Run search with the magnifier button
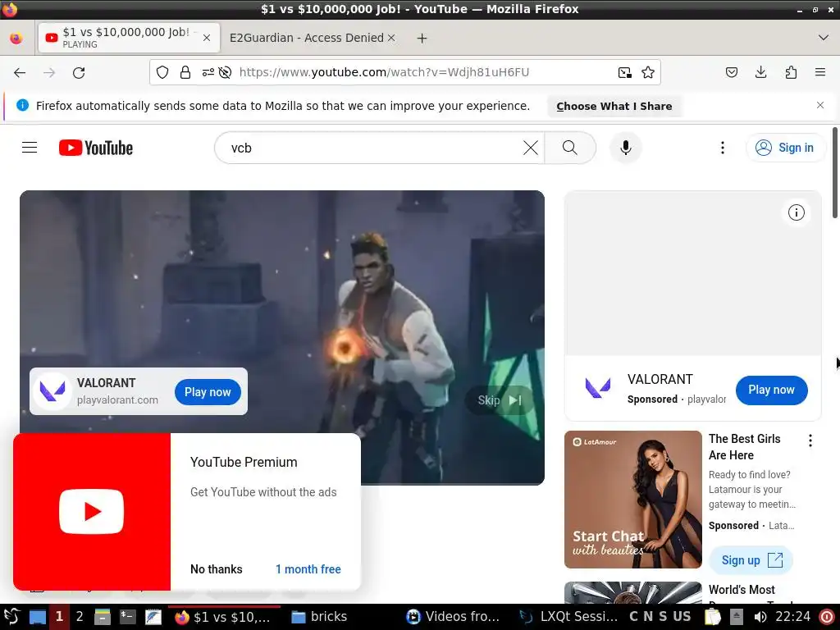This screenshot has height=630, width=840. pyautogui.click(x=570, y=148)
